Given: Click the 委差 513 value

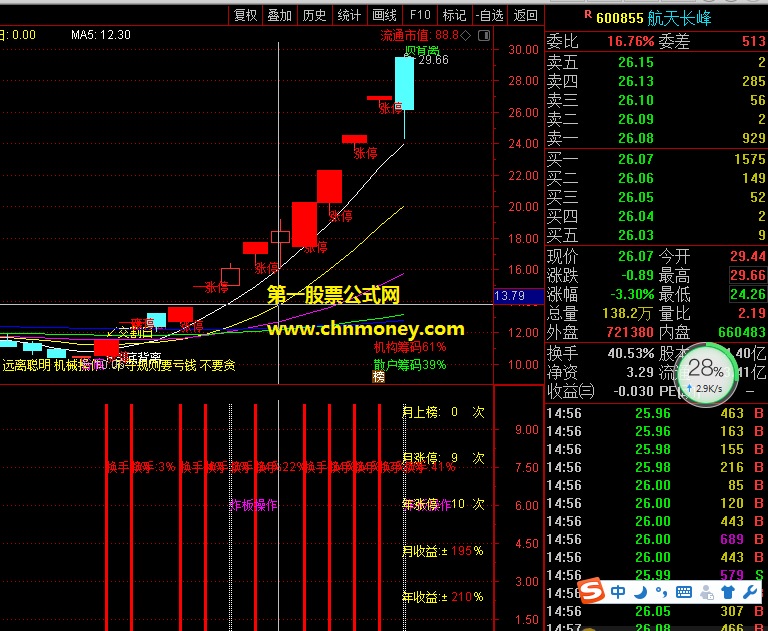Looking at the screenshot, I should 753,41.
